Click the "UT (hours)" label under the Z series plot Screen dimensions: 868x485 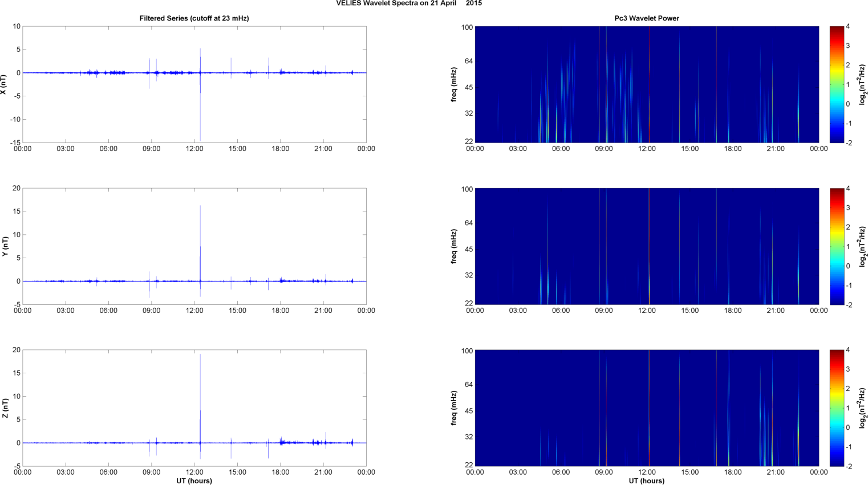[x=194, y=481]
